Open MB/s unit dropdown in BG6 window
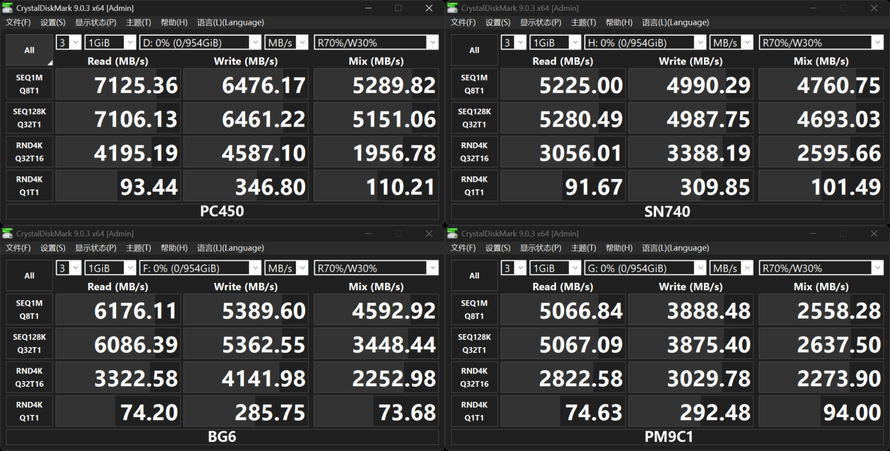 (x=287, y=268)
